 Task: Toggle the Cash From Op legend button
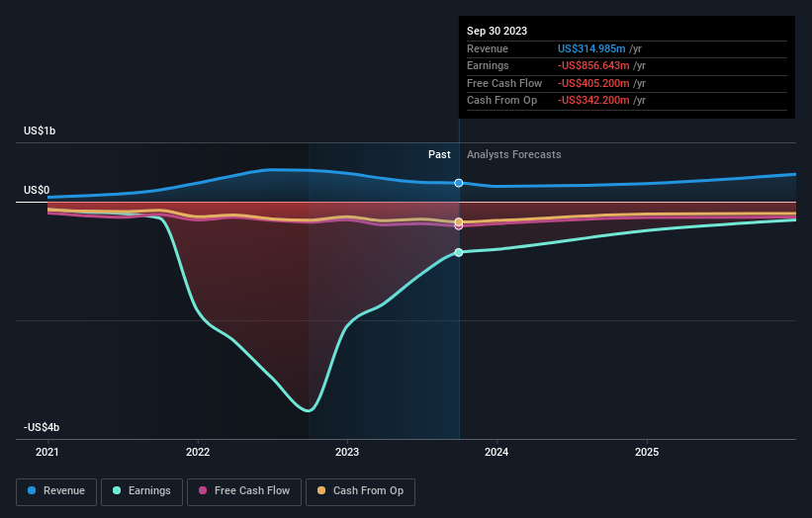click(x=360, y=491)
